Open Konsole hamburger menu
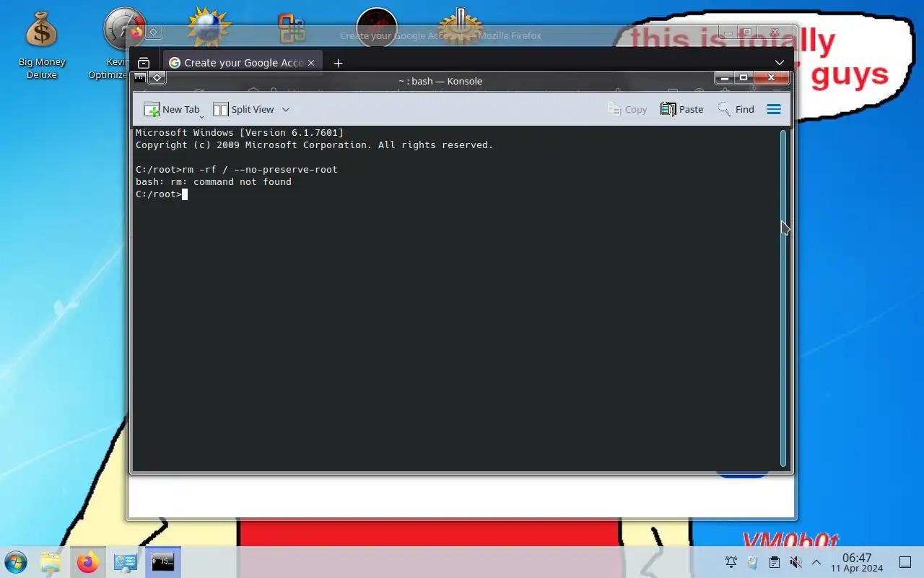The height and width of the screenshot is (578, 924). click(774, 109)
